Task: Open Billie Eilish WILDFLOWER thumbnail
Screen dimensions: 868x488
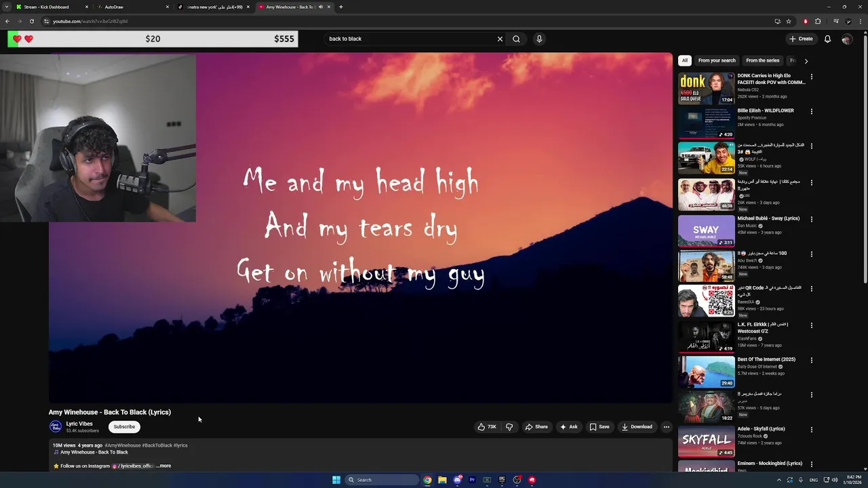Action: click(x=706, y=123)
